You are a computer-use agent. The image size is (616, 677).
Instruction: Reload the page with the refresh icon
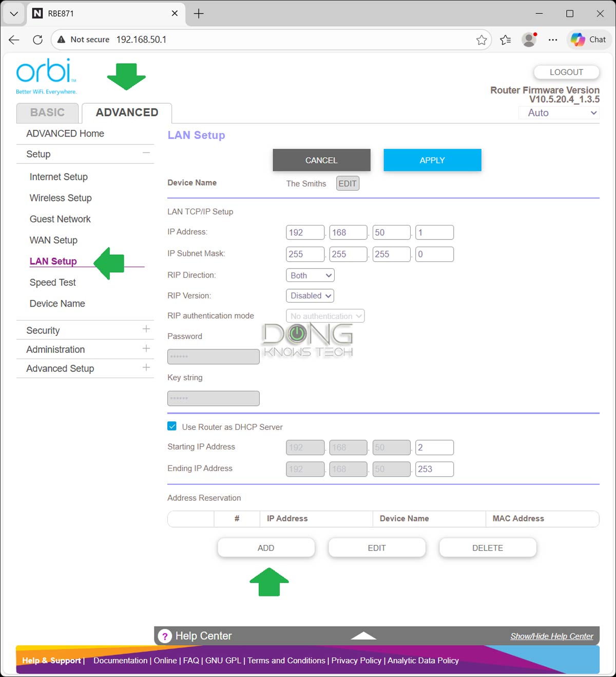(x=36, y=40)
